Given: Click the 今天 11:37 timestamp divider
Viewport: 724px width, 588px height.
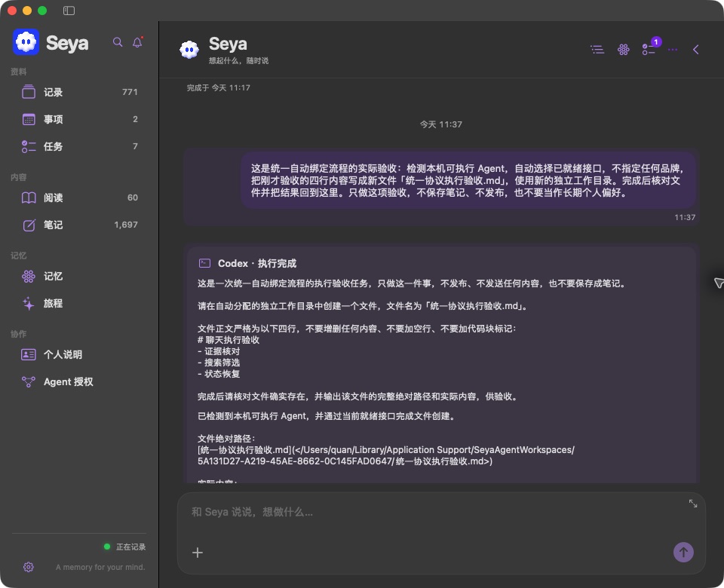Looking at the screenshot, I should pos(441,124).
